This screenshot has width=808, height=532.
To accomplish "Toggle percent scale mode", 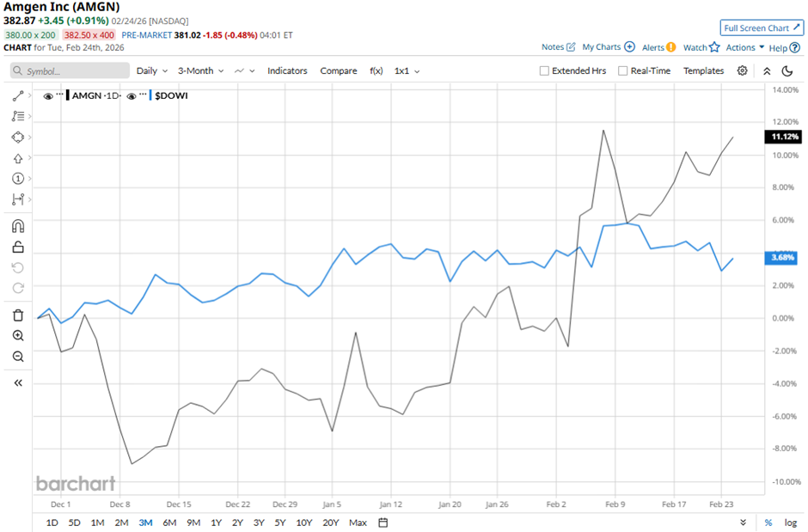I will click(768, 523).
